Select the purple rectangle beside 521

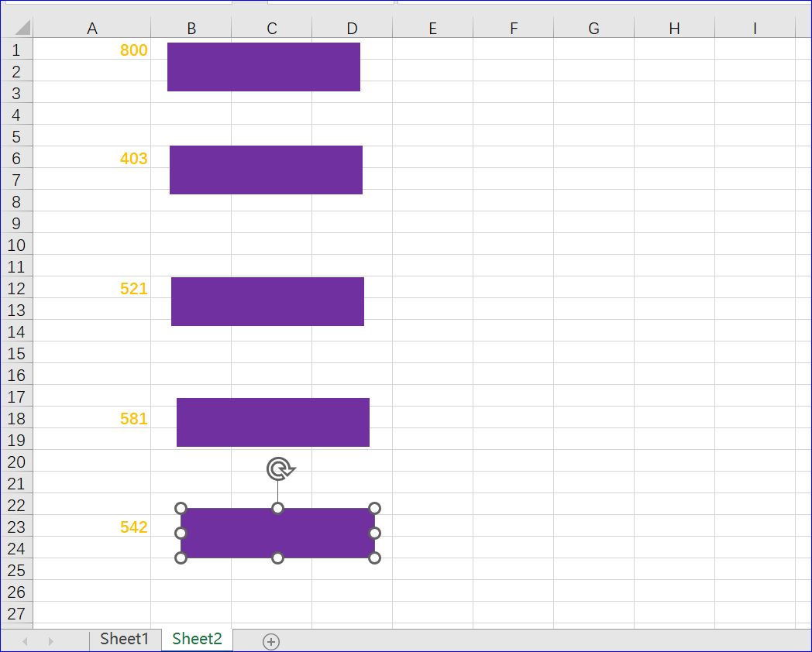tap(268, 302)
